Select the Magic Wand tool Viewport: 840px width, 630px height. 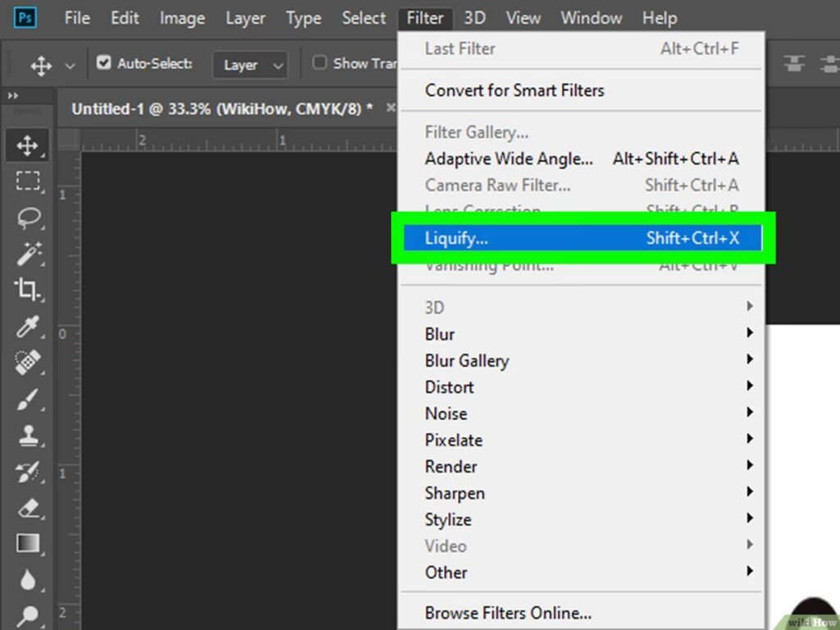pyautogui.click(x=28, y=253)
